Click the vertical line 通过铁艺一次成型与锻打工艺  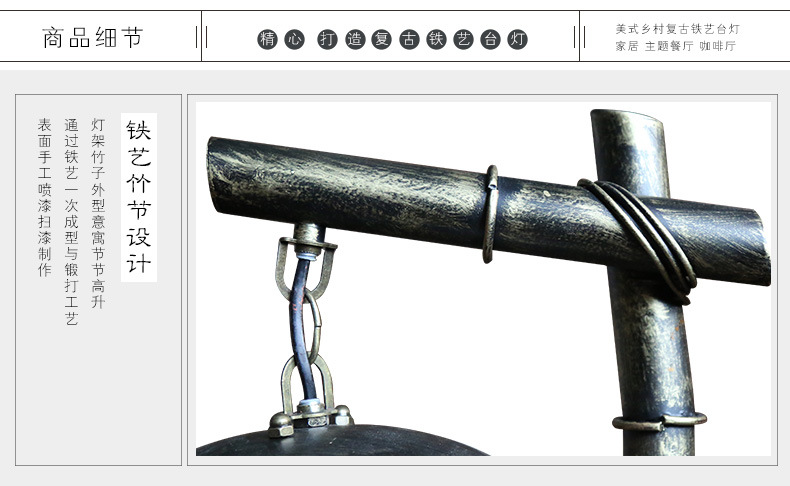71,222
